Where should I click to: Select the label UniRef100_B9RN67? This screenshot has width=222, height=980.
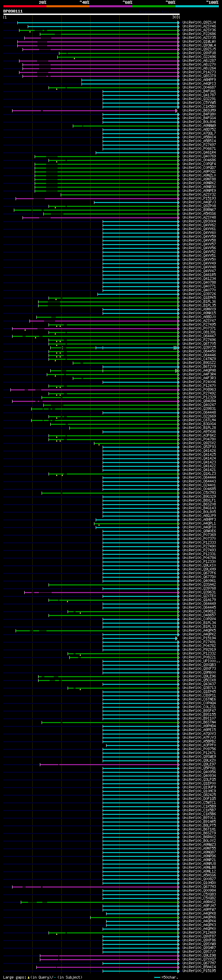coord(199,210)
